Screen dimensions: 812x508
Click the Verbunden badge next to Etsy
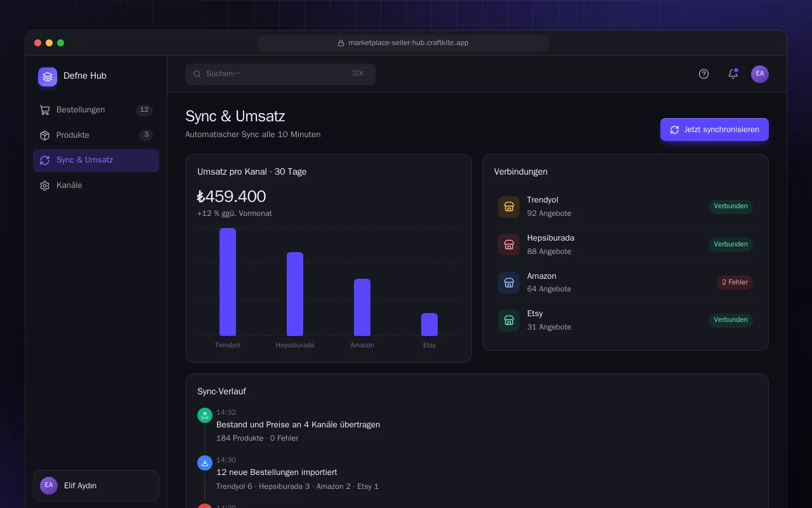pyautogui.click(x=731, y=320)
